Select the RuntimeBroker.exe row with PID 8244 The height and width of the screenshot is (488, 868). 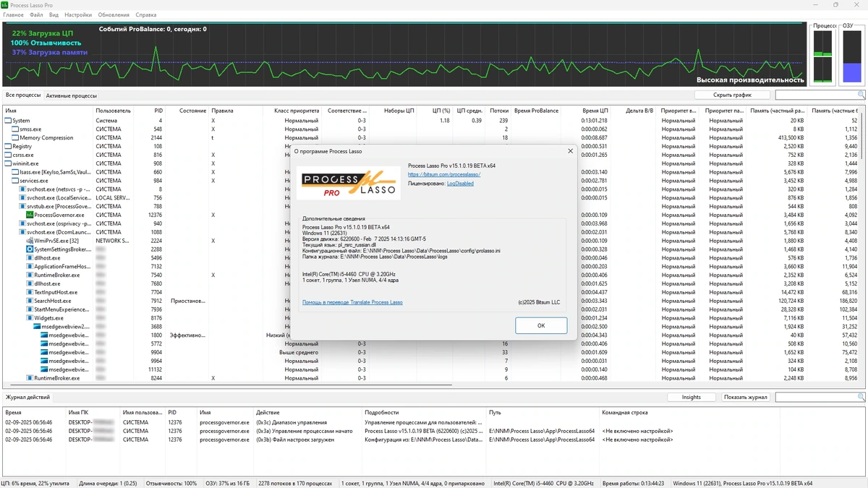pyautogui.click(x=432, y=378)
